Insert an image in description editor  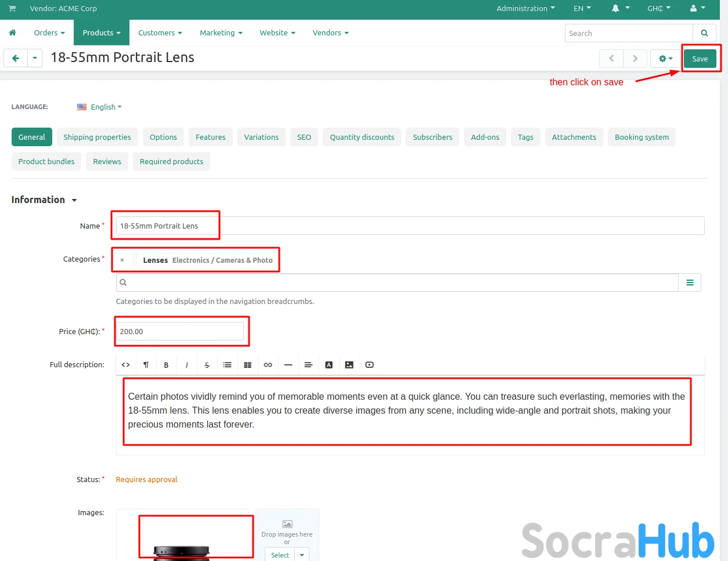(349, 365)
